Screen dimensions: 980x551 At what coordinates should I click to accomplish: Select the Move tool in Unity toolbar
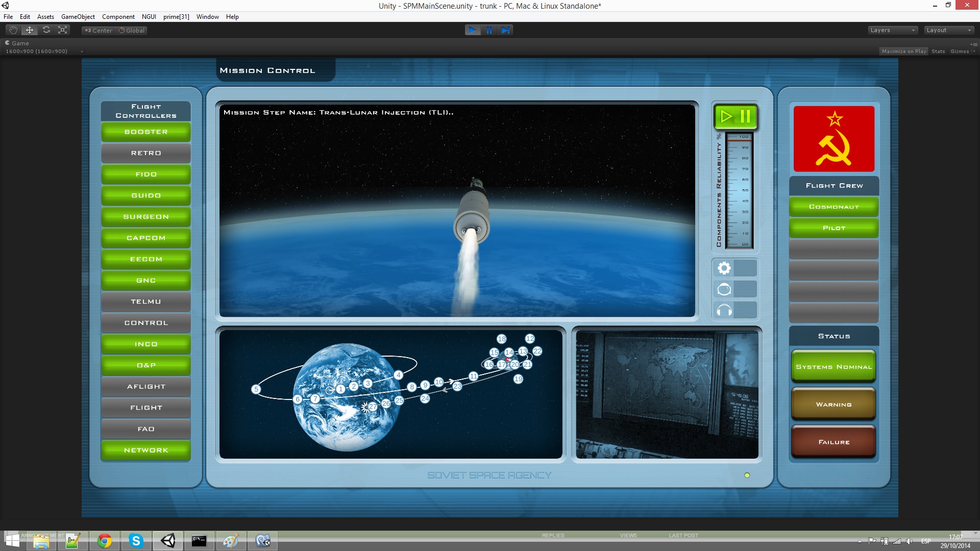click(x=30, y=30)
